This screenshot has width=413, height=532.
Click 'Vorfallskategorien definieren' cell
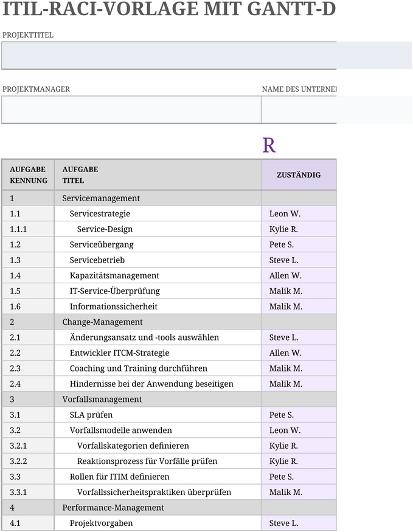158,446
